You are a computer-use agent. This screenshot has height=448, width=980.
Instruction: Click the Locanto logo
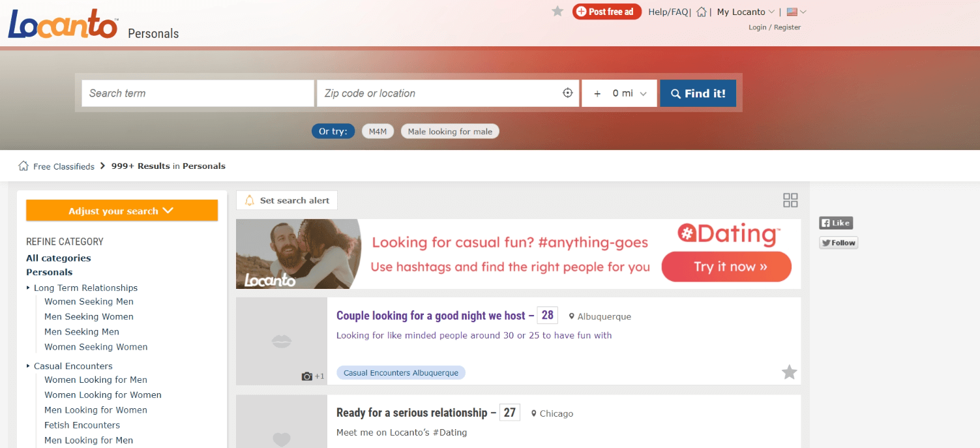[x=63, y=23]
